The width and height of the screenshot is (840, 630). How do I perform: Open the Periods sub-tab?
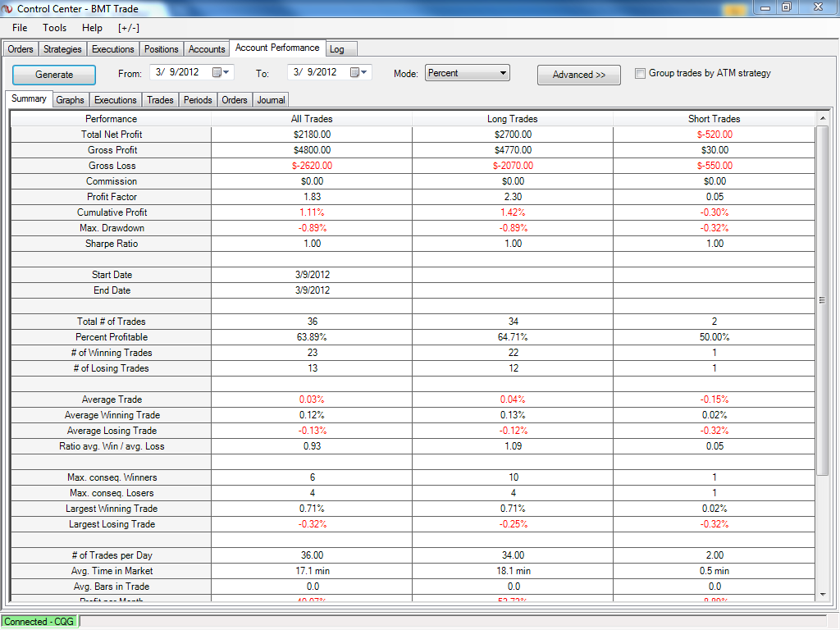(x=198, y=99)
